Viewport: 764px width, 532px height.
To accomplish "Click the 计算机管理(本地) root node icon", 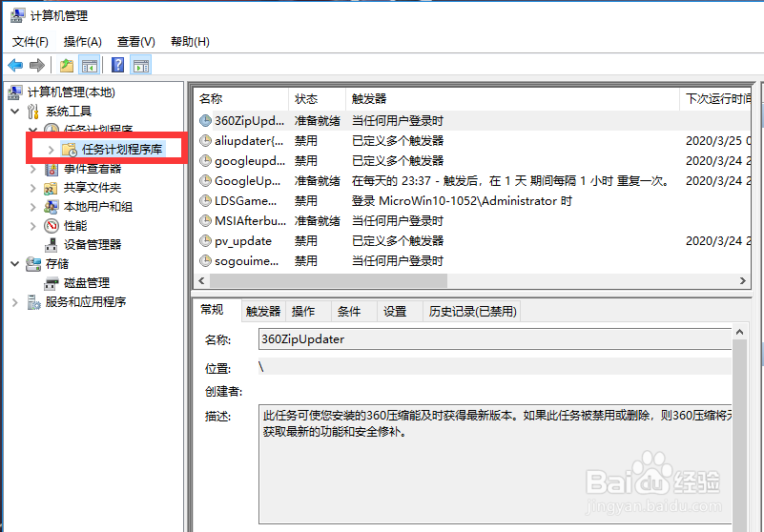I will click(x=15, y=92).
